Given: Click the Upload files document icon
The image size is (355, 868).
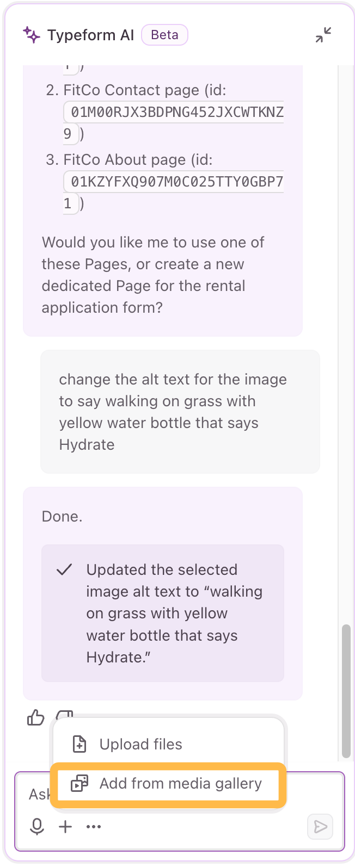Looking at the screenshot, I should tap(79, 744).
